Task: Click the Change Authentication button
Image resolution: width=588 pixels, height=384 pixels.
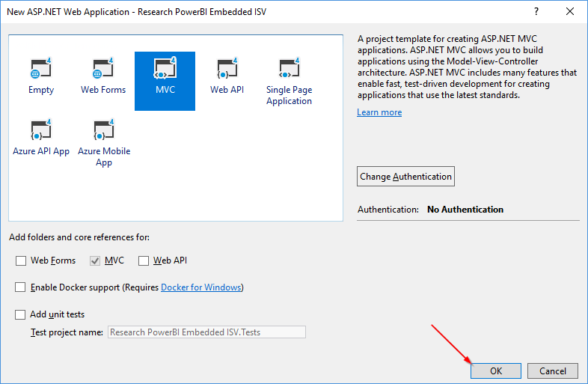Action: [x=405, y=177]
